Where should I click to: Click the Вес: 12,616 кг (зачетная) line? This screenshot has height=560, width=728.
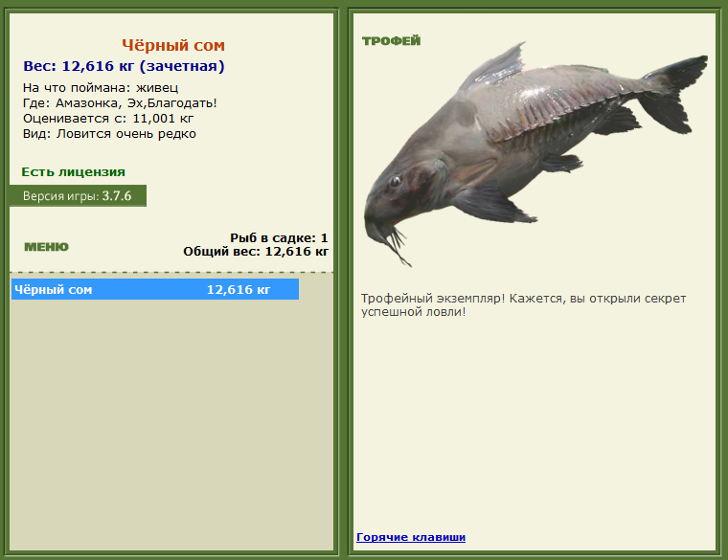tap(124, 66)
